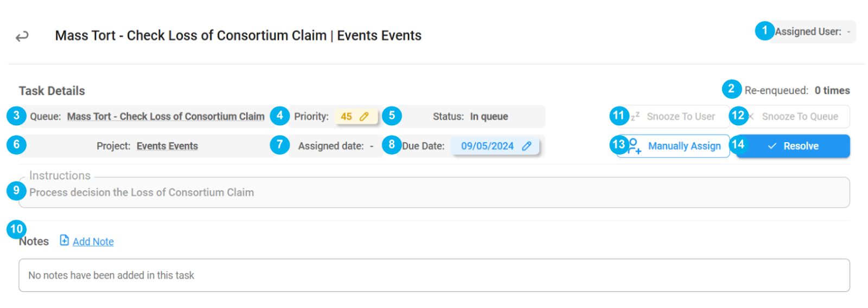Viewport: 868px width, 308px height.
Task: Click Snooze To Queue button
Action: pos(793,117)
